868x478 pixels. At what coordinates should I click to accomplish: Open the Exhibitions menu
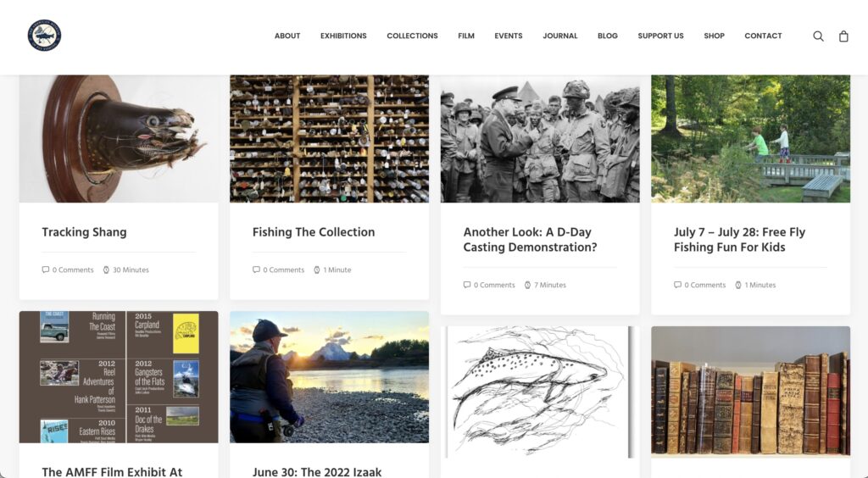(x=343, y=36)
